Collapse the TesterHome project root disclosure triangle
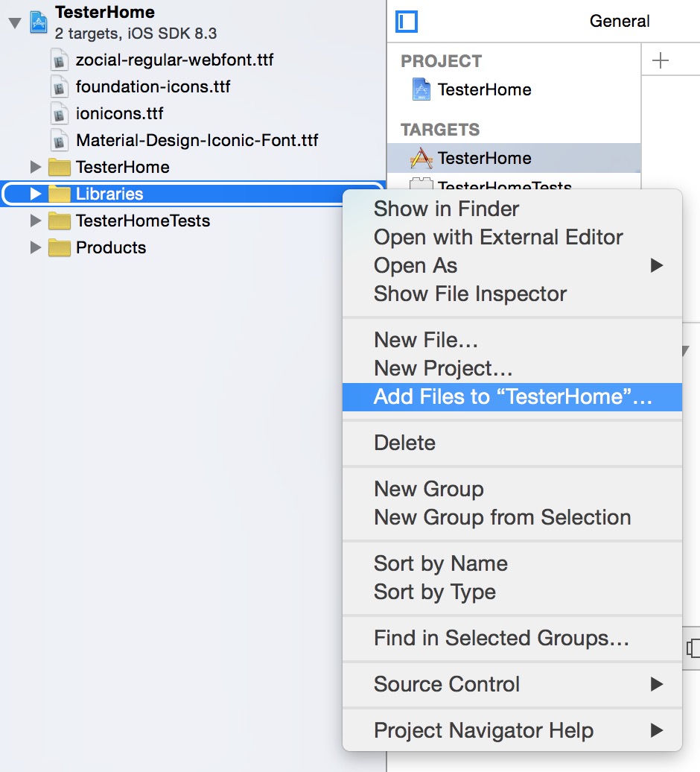The image size is (700, 772). tap(15, 22)
